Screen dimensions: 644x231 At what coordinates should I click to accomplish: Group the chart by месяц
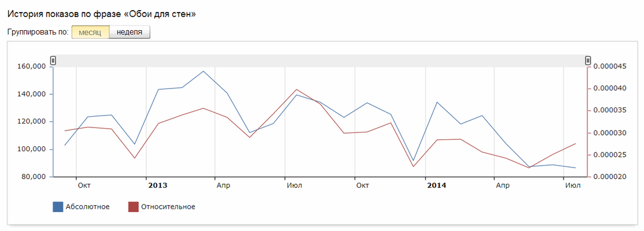[91, 33]
